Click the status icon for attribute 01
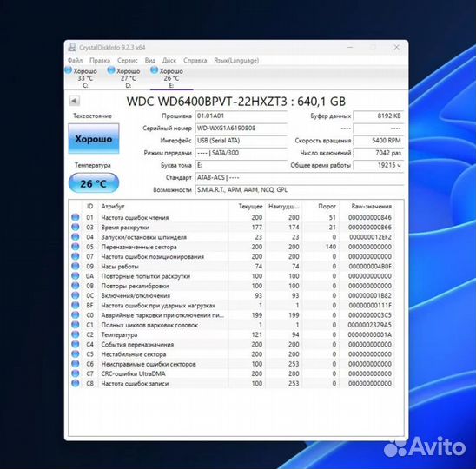 click(76, 217)
